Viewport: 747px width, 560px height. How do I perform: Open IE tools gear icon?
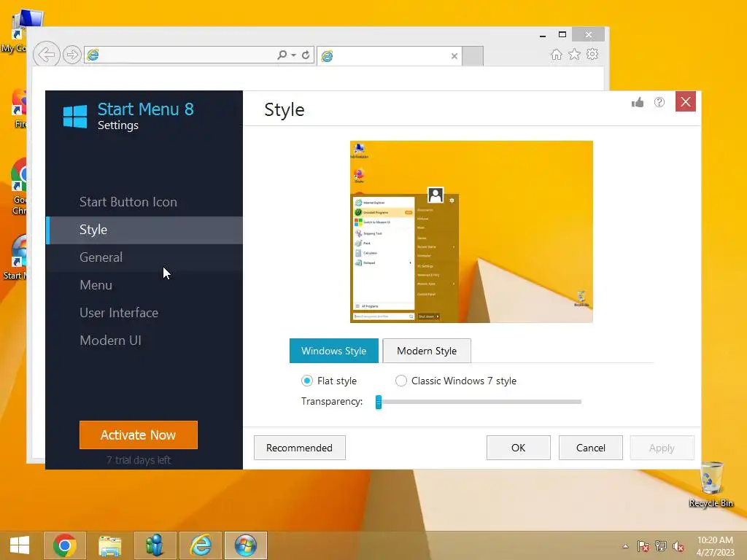click(x=592, y=54)
